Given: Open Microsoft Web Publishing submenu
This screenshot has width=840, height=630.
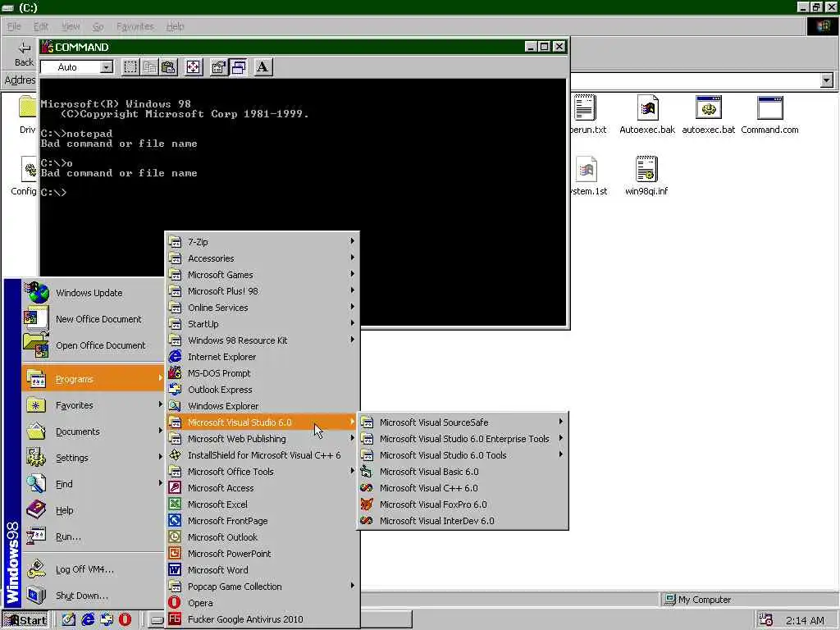Looking at the screenshot, I should [262, 439].
